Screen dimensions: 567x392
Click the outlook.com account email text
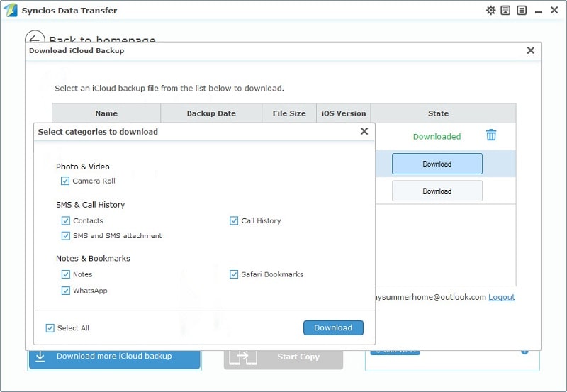pos(430,297)
